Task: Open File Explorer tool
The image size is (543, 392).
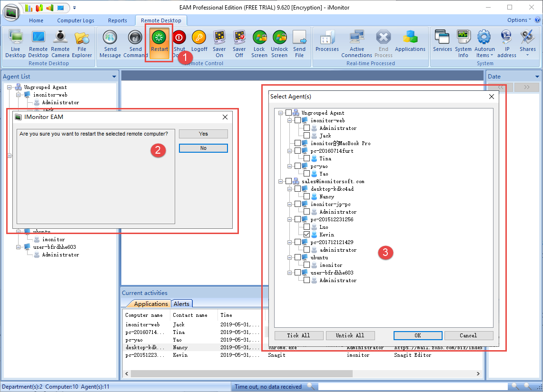Action: coord(82,44)
